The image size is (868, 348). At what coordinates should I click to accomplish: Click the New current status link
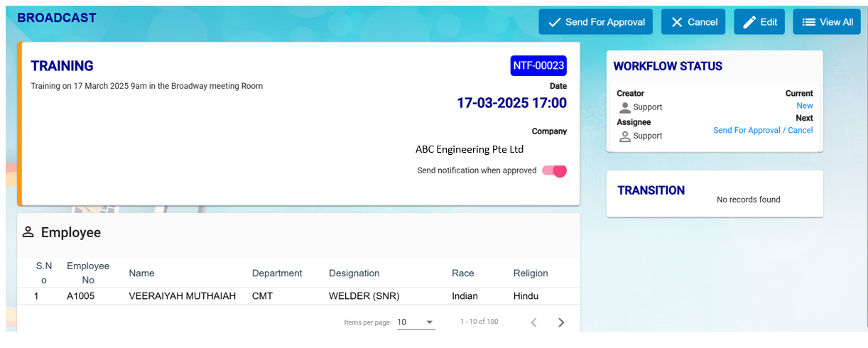pyautogui.click(x=804, y=106)
